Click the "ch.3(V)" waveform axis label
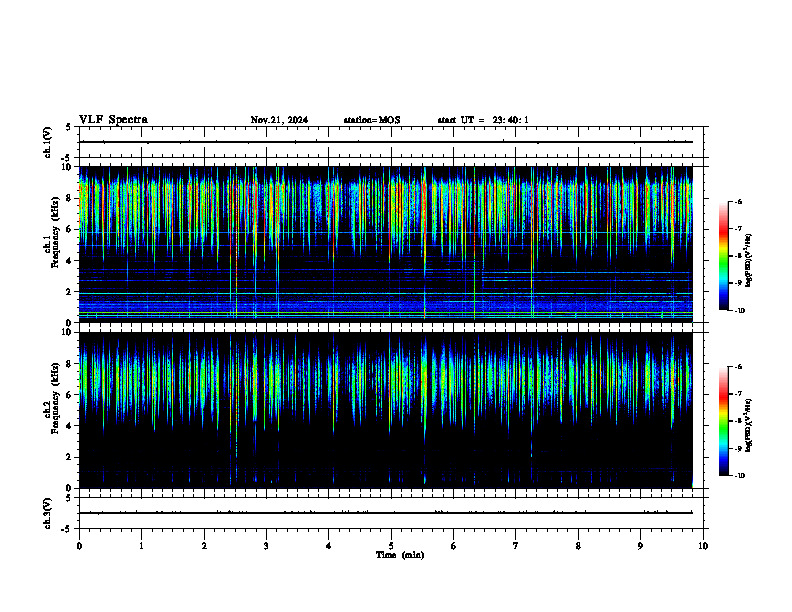The width and height of the screenshot is (792, 612). [x=47, y=513]
